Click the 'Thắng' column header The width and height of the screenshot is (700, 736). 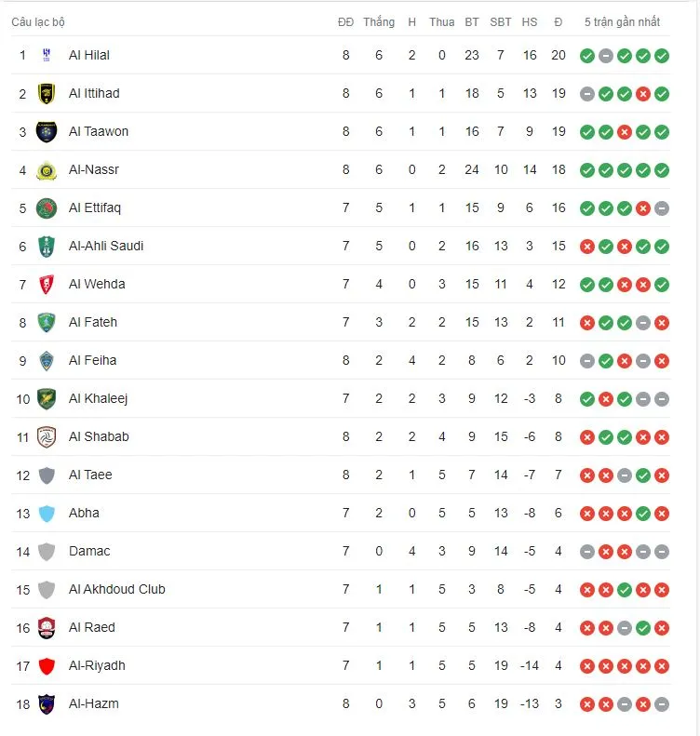coord(379,22)
